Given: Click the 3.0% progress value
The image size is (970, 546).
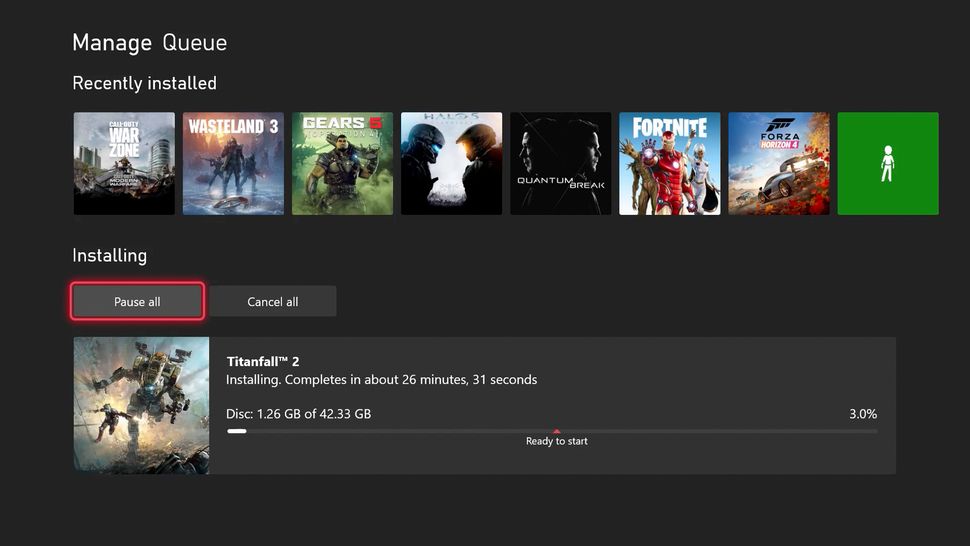Looking at the screenshot, I should coord(863,414).
